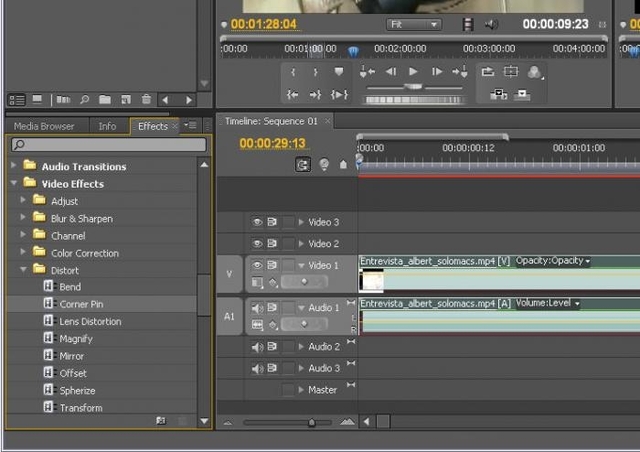Viewport: 640px width, 452px height.
Task: Click the monitor jog wheel
Action: click(x=413, y=100)
